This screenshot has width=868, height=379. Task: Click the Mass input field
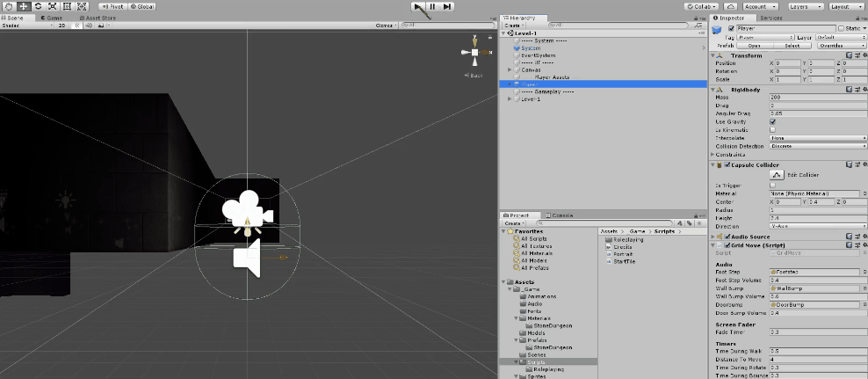(817, 97)
